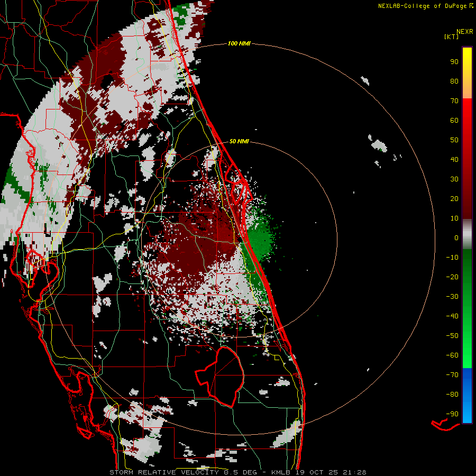Click the -20 value on velocity scale
476x476 pixels.
click(452, 277)
